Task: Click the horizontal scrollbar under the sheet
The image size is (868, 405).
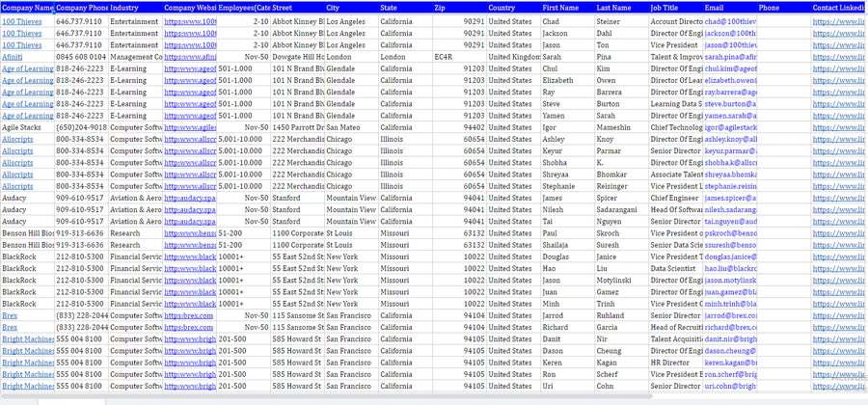Action: click(327, 396)
